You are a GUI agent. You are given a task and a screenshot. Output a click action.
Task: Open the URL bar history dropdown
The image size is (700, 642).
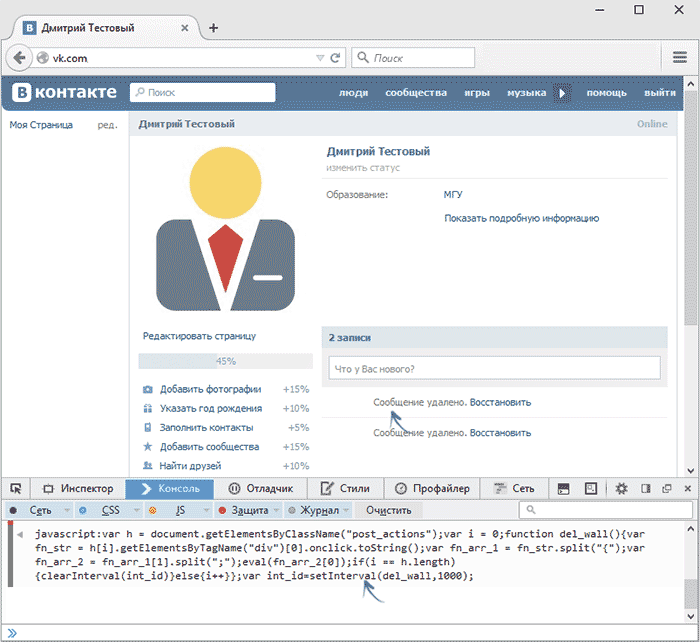(x=320, y=58)
